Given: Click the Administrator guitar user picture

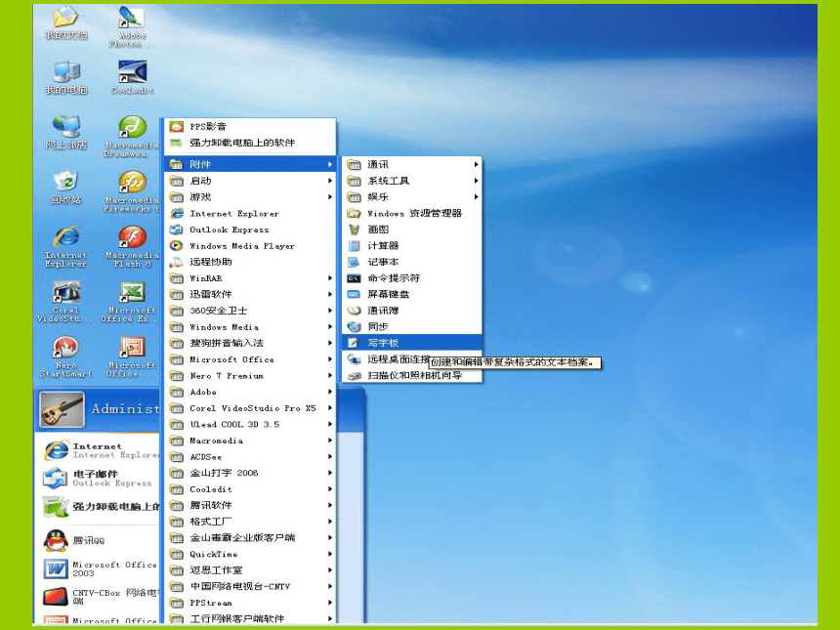Looking at the screenshot, I should tap(63, 409).
